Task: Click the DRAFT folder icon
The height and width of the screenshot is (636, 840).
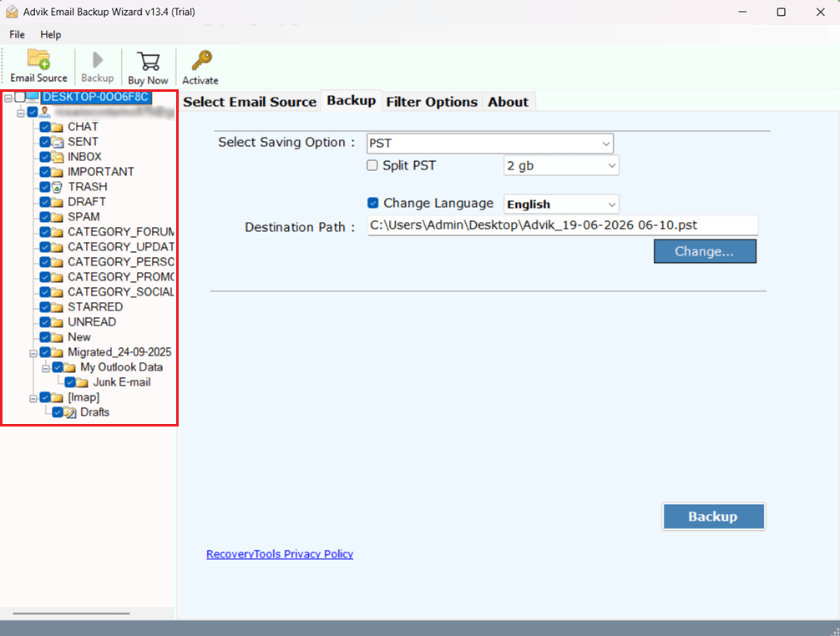Action: pyautogui.click(x=58, y=202)
